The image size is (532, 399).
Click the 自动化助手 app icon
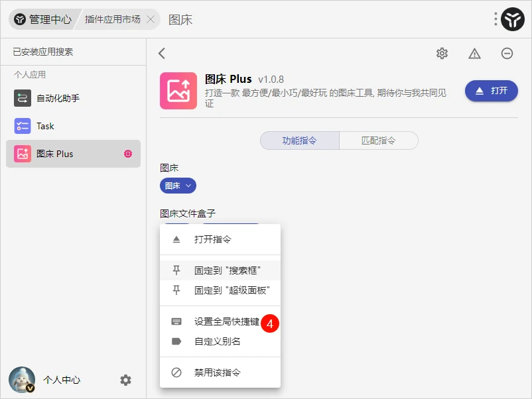point(23,98)
